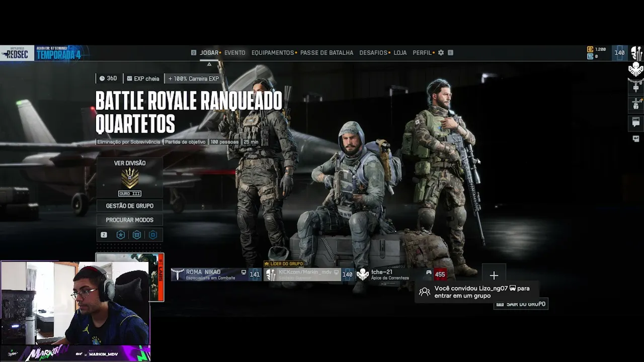Click the LÍDER DO GRUPO label
Image resolution: width=644 pixels, height=362 pixels.
284,264
